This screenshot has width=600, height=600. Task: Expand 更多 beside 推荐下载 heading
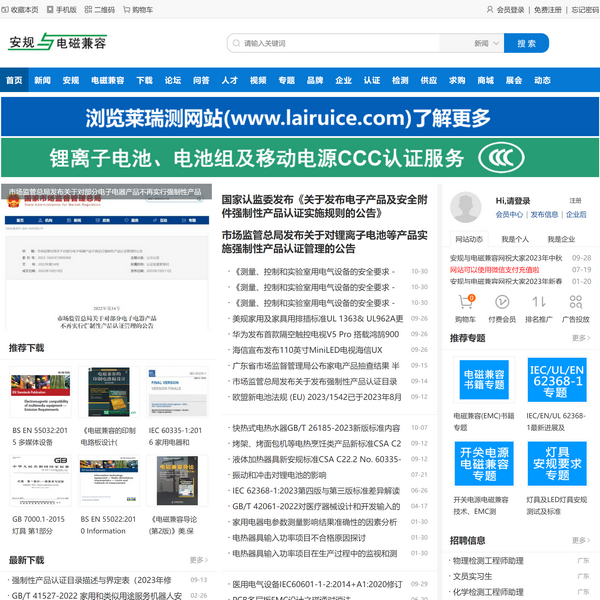pyautogui.click(x=198, y=348)
